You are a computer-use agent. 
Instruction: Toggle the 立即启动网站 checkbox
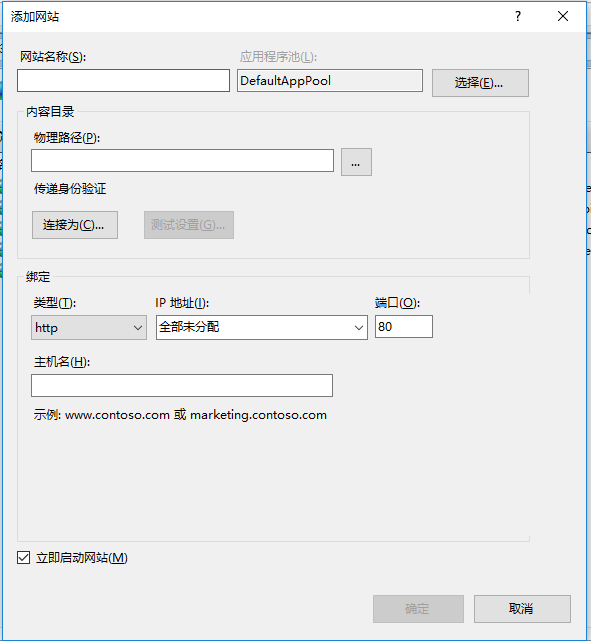[23, 558]
